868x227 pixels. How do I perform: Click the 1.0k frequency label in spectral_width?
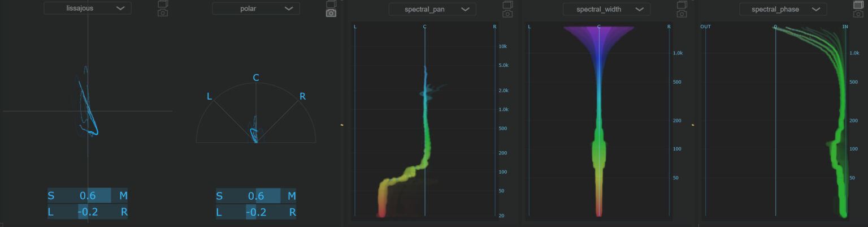point(678,53)
